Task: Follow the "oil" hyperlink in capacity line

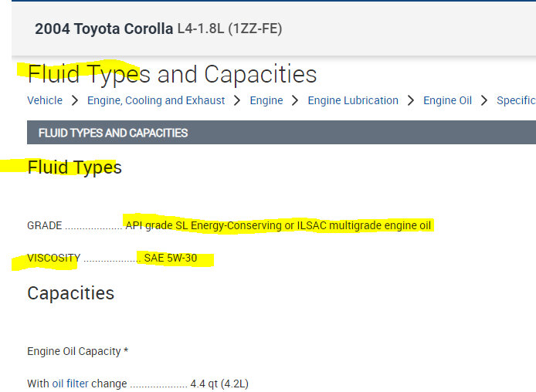Action: coord(57,384)
